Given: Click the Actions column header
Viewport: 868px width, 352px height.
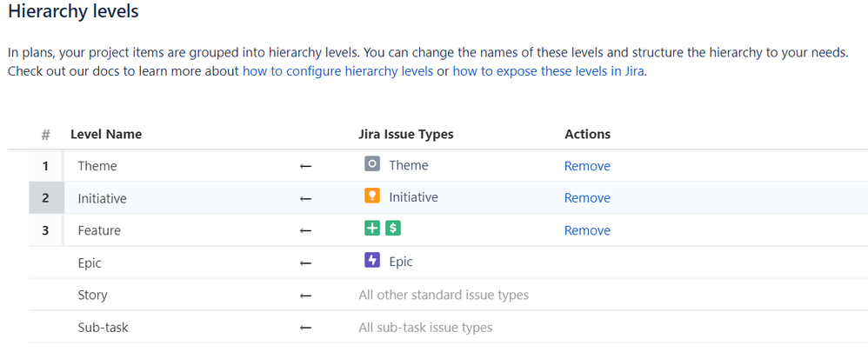Looking at the screenshot, I should (x=587, y=134).
